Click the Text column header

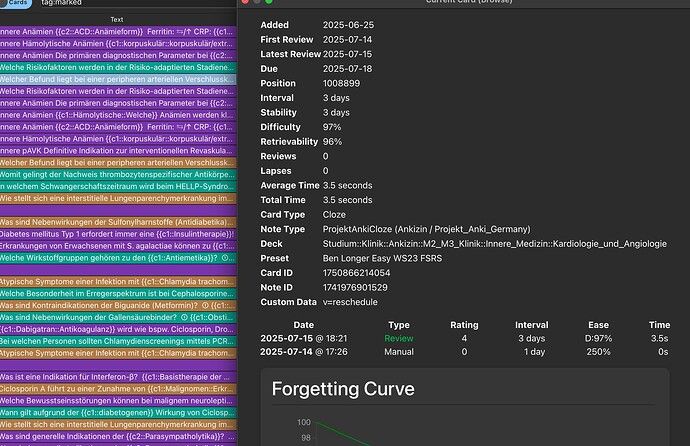click(x=117, y=19)
